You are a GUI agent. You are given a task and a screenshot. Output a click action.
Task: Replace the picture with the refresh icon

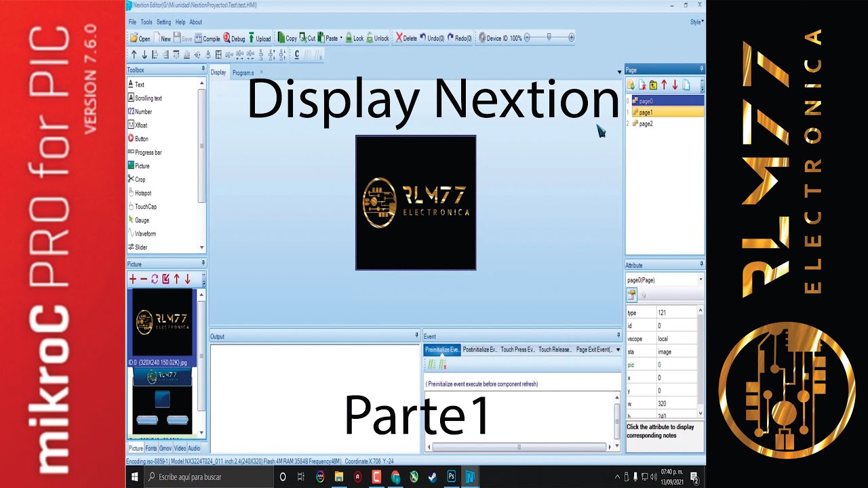point(155,279)
